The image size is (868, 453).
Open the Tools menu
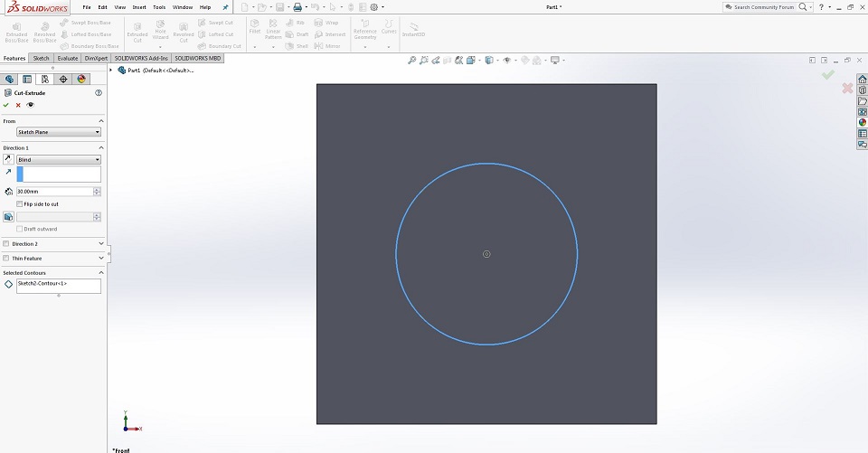pos(159,7)
